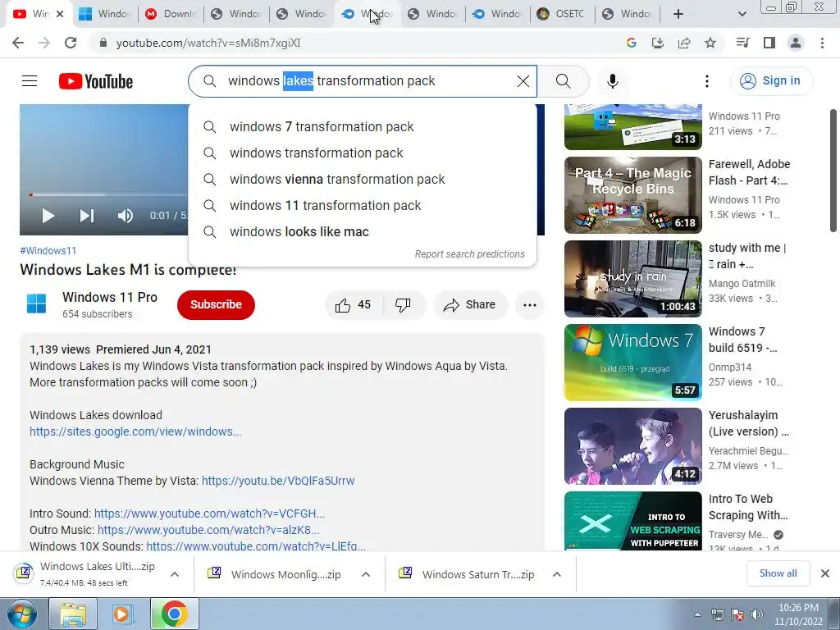The width and height of the screenshot is (840, 630).
Task: Click inside the YouTube search field
Action: coord(363,81)
